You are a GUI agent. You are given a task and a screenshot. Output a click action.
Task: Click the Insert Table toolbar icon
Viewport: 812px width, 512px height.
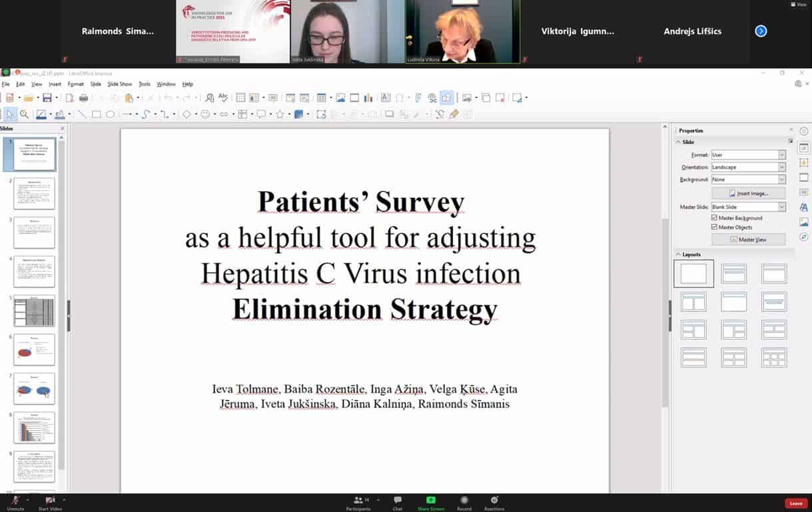pyautogui.click(x=321, y=98)
